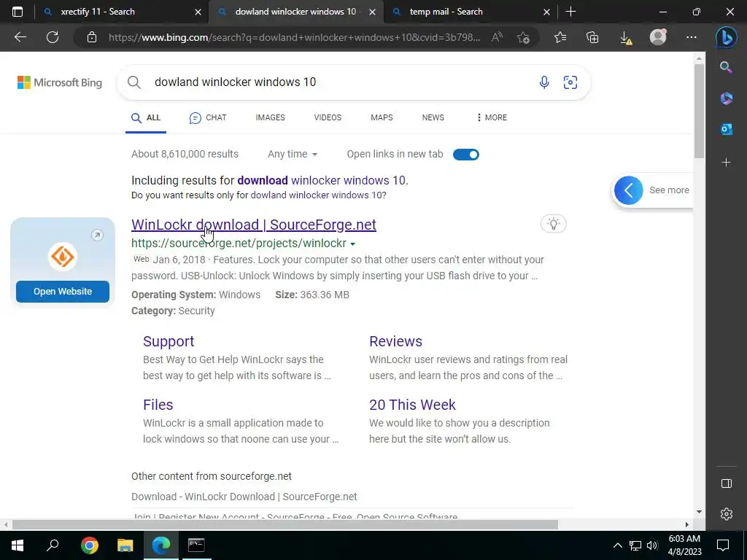Select the CHAT search tab
Viewport: 747px width, 560px height.
point(208,117)
